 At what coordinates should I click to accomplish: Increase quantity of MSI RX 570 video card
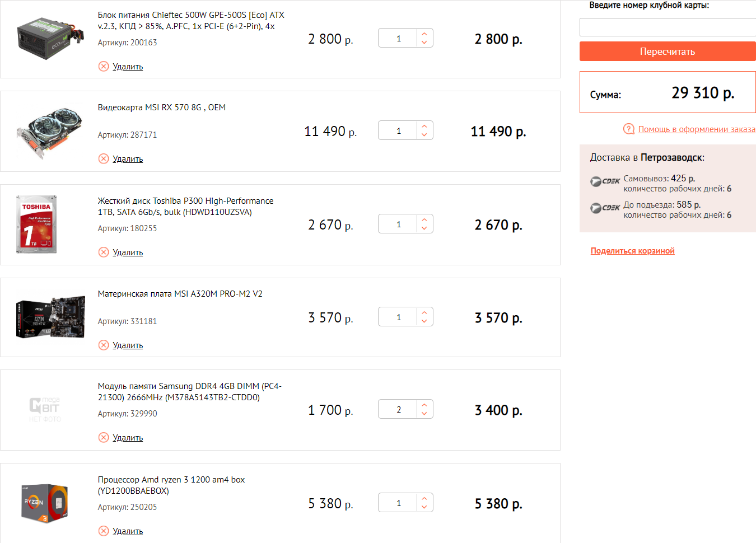coord(424,126)
